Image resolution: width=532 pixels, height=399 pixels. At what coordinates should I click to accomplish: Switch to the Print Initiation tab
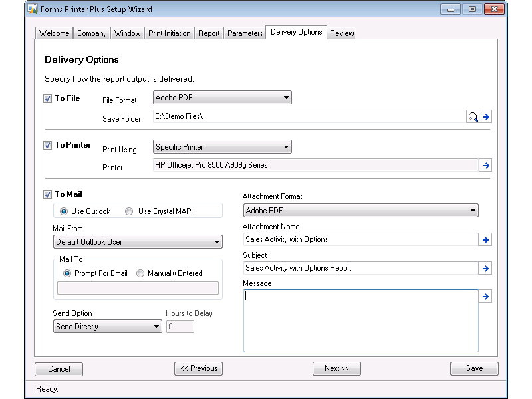170,33
